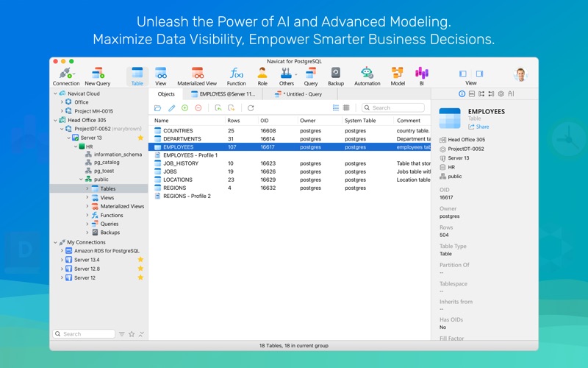This screenshot has height=368, width=588.
Task: Open Materialized View in toolbar
Action: [197, 77]
